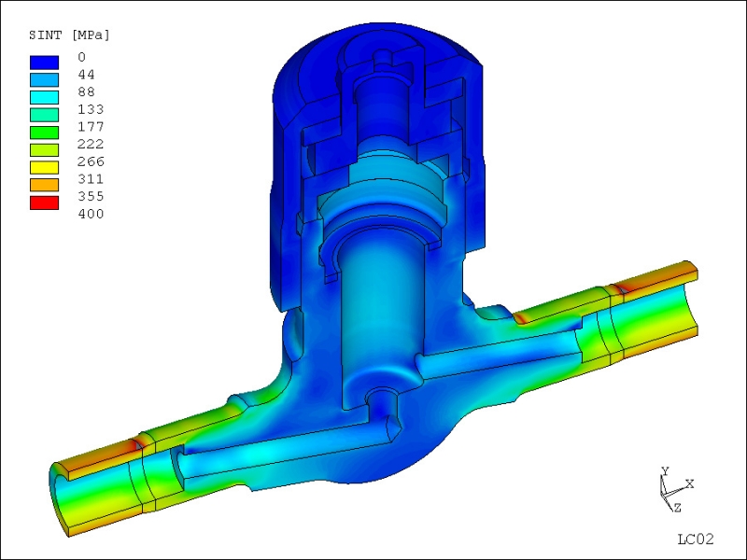Image resolution: width=747 pixels, height=560 pixels.
Task: Click the legend value 311
Action: click(x=91, y=179)
